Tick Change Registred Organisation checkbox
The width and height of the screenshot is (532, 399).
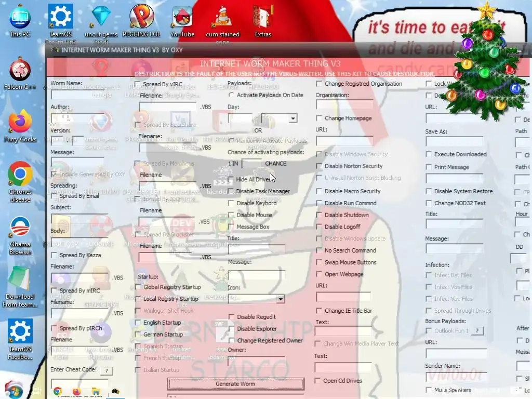tap(318, 84)
